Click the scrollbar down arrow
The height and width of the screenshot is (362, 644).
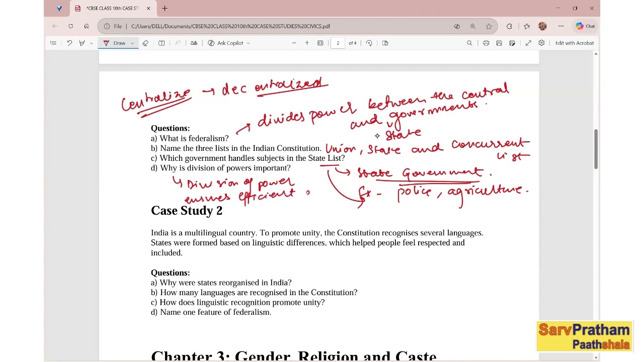point(596,357)
